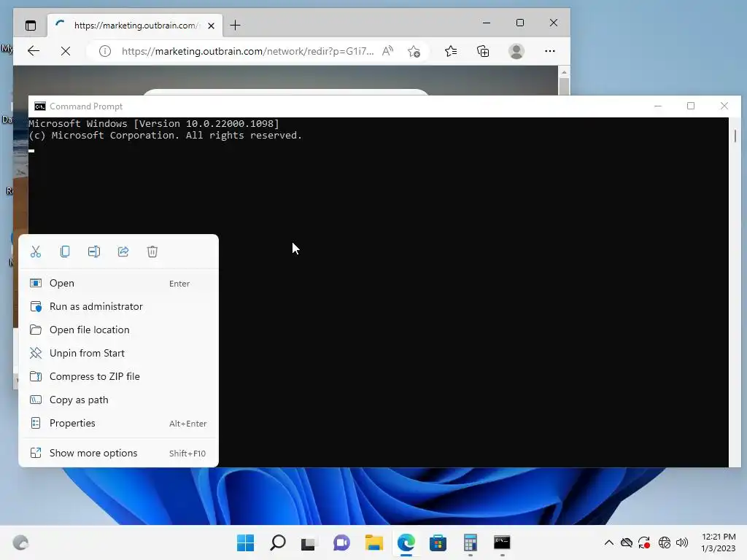The height and width of the screenshot is (560, 747).
Task: Close the Command Prompt window
Action: point(724,106)
